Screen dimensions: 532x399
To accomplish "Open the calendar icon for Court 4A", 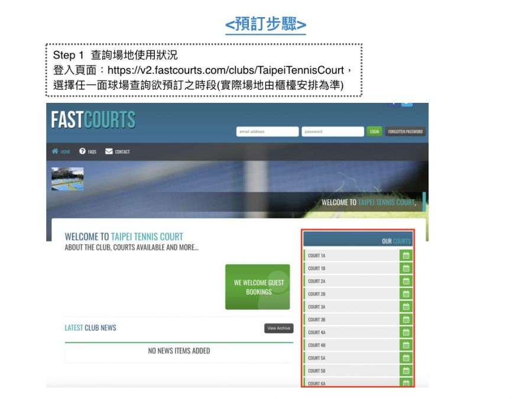I will pyautogui.click(x=406, y=332).
